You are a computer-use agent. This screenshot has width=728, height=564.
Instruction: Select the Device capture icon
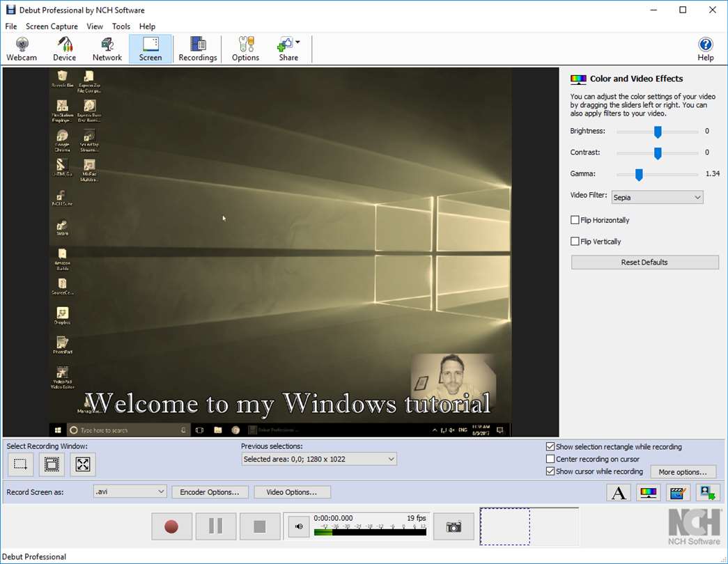65,49
